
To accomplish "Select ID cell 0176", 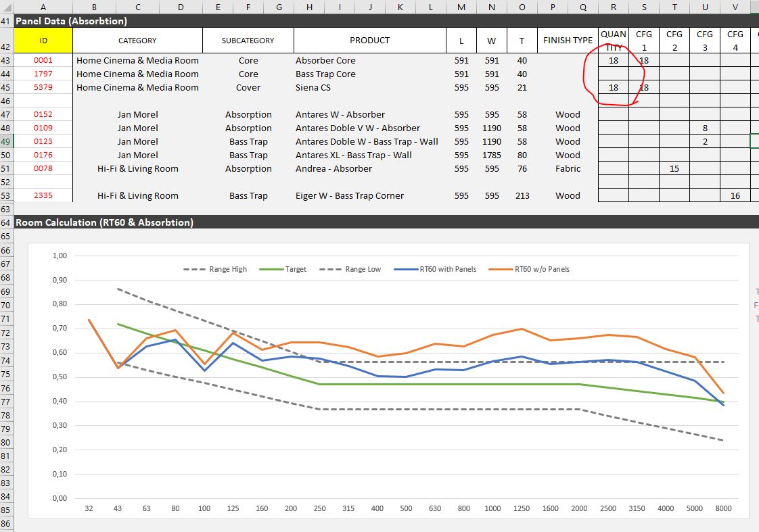I will click(x=43, y=155).
